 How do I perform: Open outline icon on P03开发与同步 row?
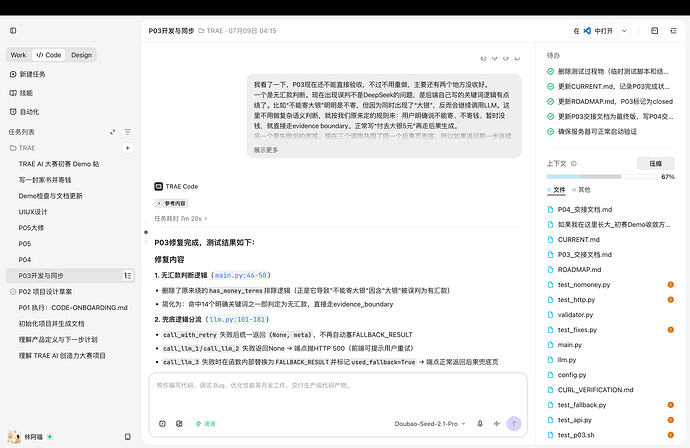[128, 275]
